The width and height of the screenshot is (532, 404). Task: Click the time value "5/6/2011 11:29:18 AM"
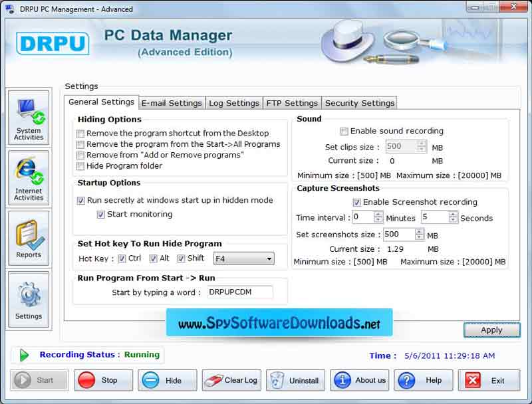click(x=450, y=356)
